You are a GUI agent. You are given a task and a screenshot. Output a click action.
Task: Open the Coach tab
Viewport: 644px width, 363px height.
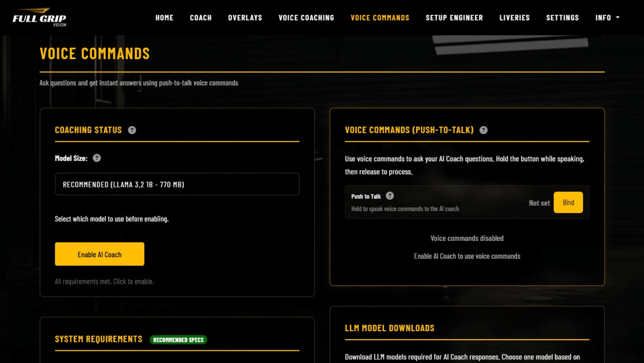click(x=201, y=18)
